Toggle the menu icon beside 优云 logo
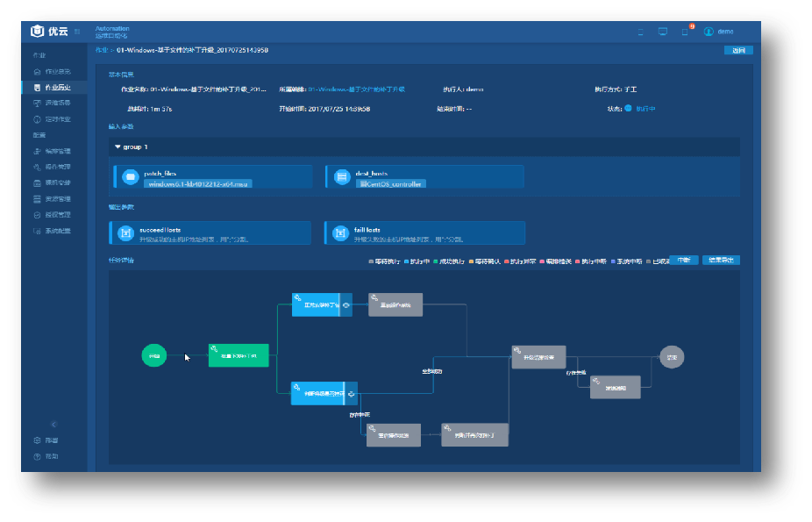Screen dimensions: 812x522 [x=77, y=32]
